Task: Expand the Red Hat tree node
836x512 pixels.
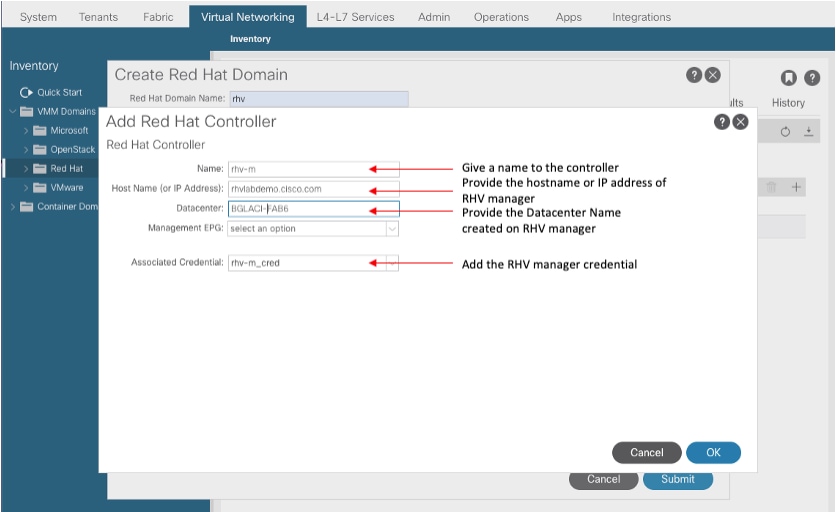Action: click(26, 169)
